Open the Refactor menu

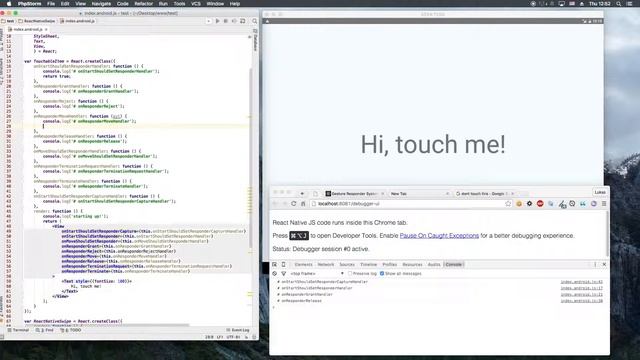(x=144, y=4)
